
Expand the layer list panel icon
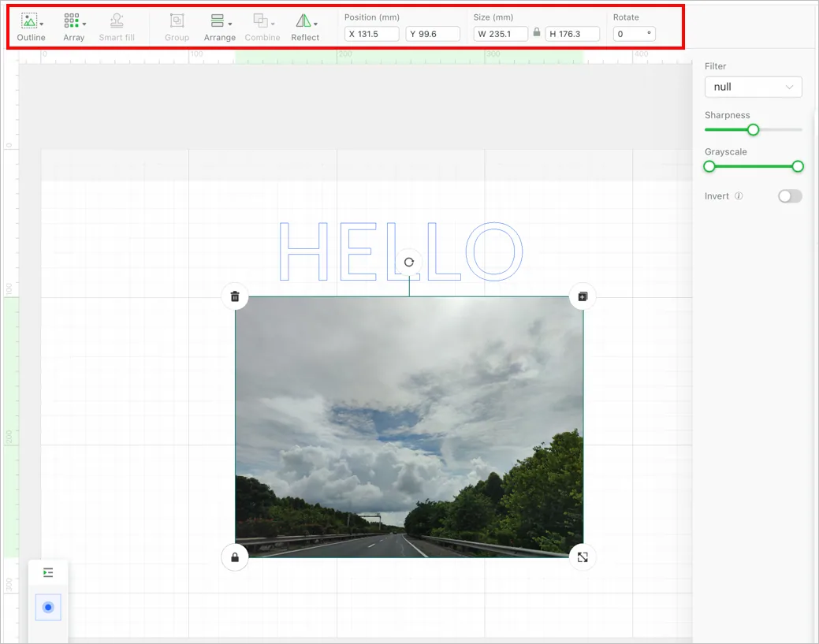48,573
